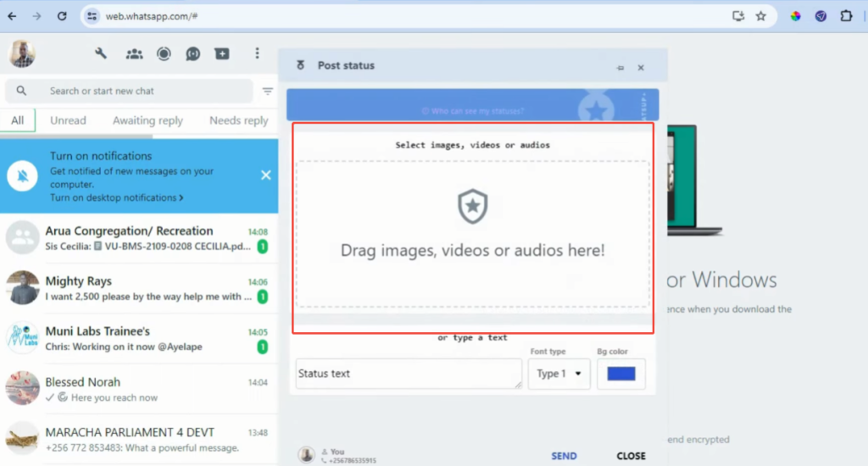
Task: Open the Channels icon in header
Action: pos(193,53)
